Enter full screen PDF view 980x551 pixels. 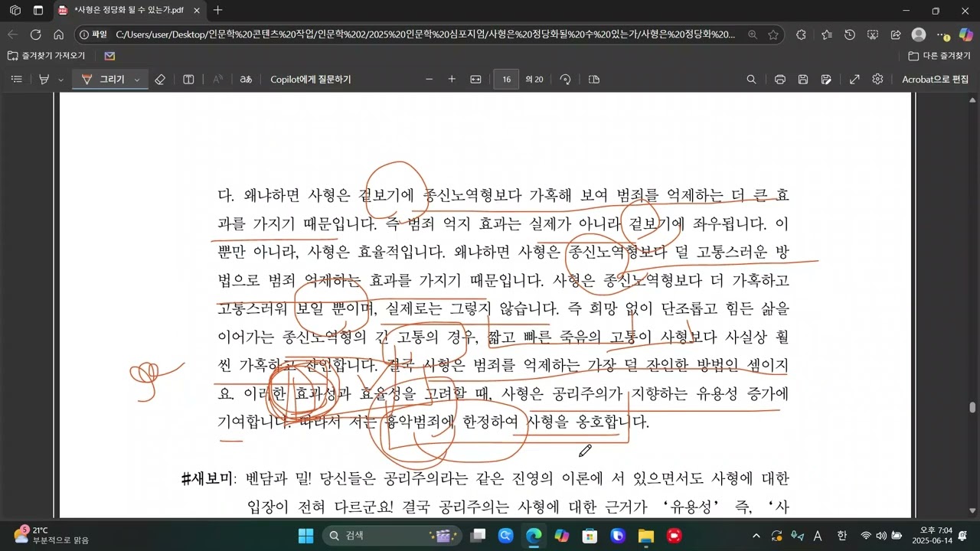[x=854, y=79]
